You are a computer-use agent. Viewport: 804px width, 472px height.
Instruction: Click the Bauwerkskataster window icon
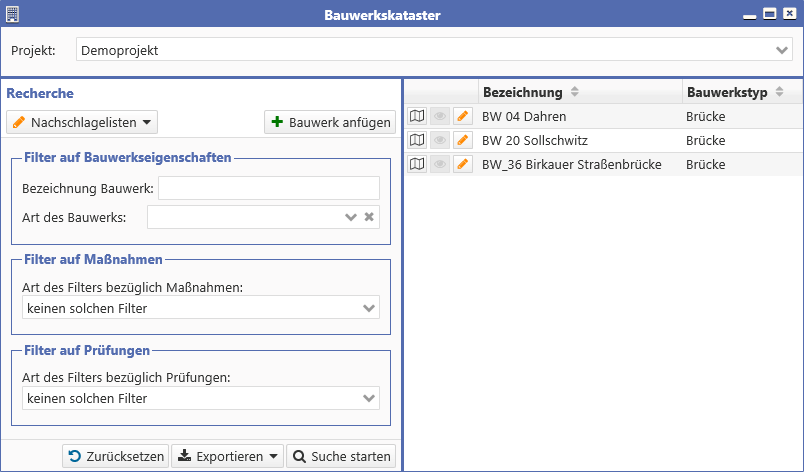[x=12, y=14]
